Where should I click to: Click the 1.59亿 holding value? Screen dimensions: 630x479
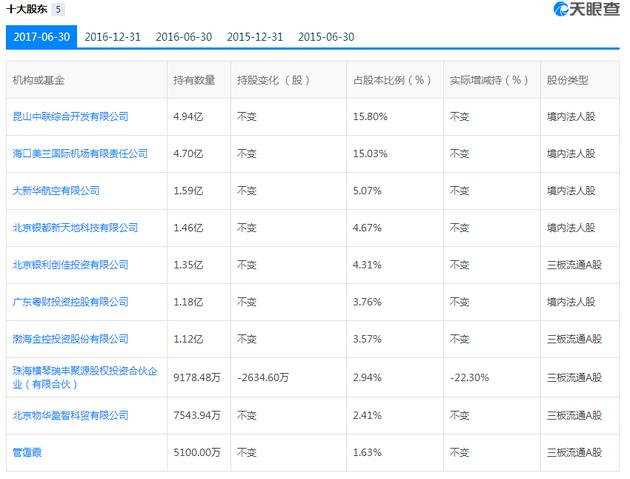tap(188, 190)
